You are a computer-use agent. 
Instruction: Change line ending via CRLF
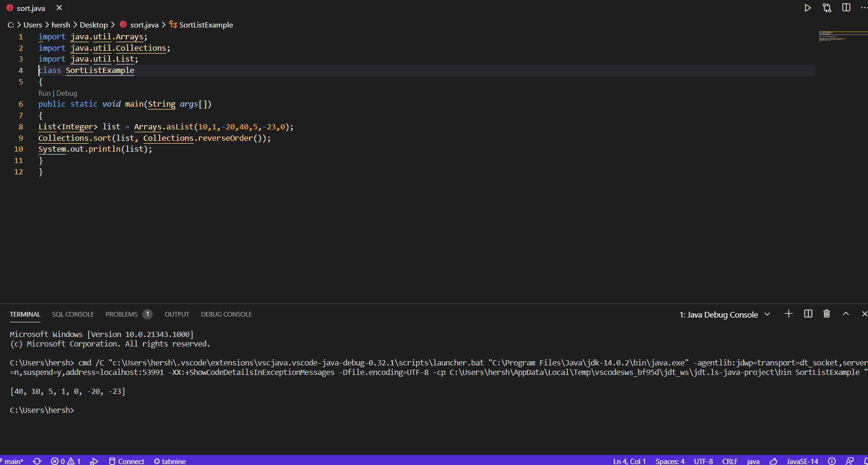pyautogui.click(x=730, y=461)
